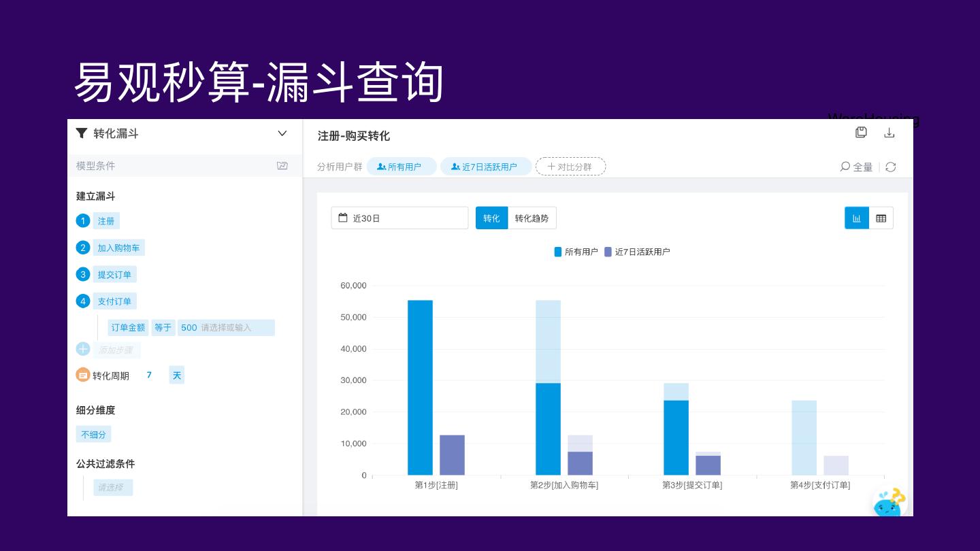
Task: Click the funnel icon beside 转化漏斗
Action: (x=82, y=133)
